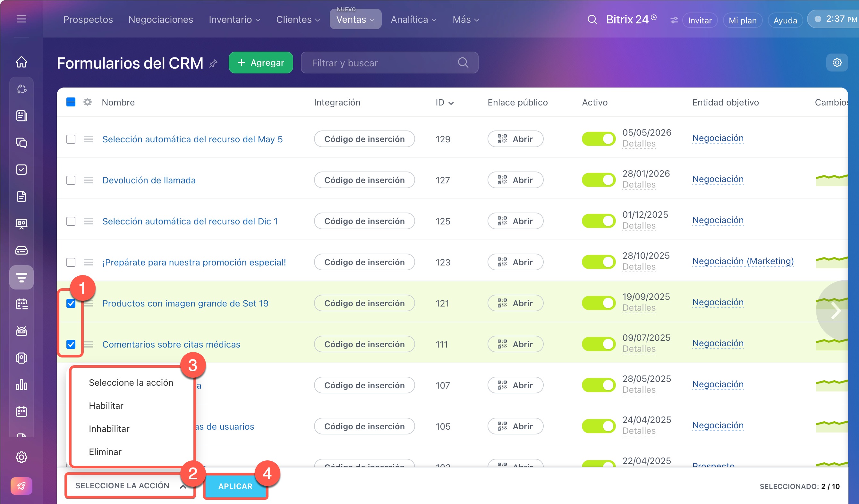Open the documents icon in sidebar
The height and width of the screenshot is (504, 859).
[x=21, y=197]
